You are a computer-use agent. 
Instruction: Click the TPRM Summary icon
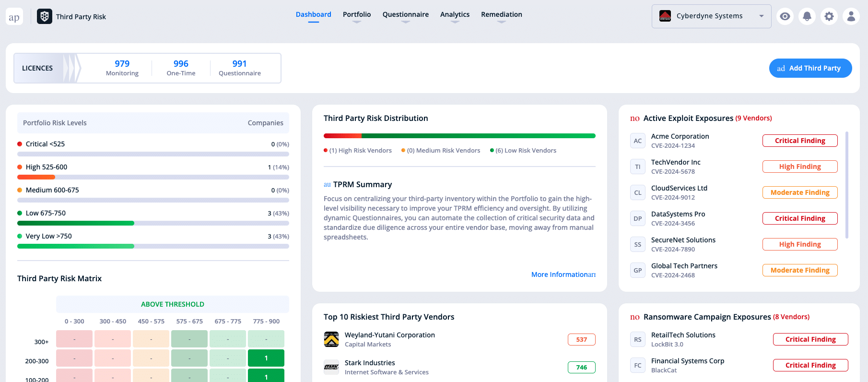pyautogui.click(x=327, y=185)
